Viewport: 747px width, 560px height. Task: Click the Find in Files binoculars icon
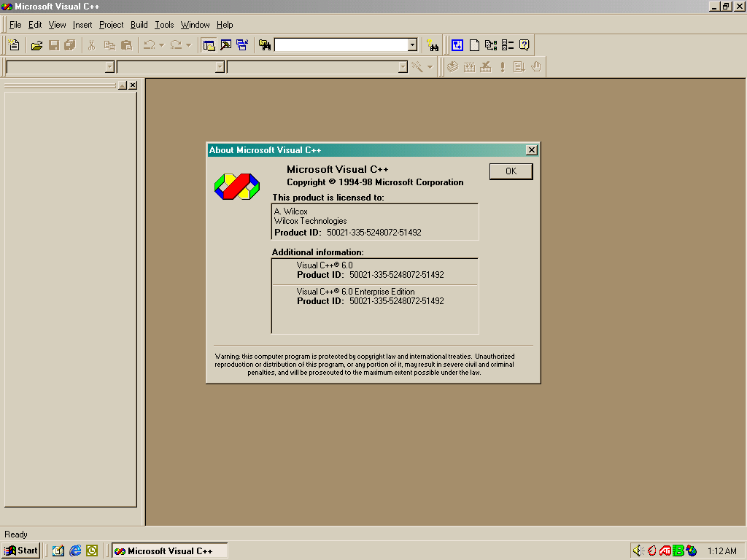[265, 45]
